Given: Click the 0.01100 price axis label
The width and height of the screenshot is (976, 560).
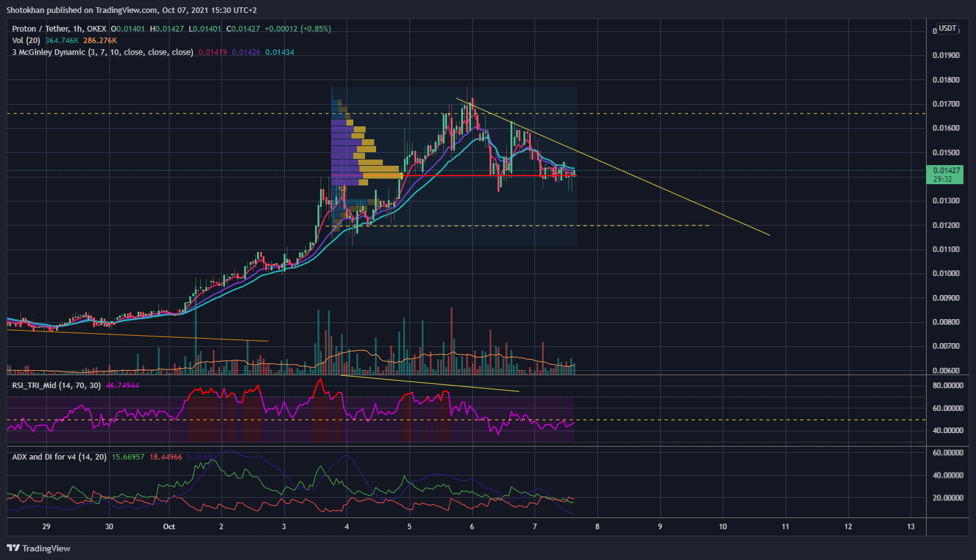Looking at the screenshot, I should pyautogui.click(x=946, y=249).
